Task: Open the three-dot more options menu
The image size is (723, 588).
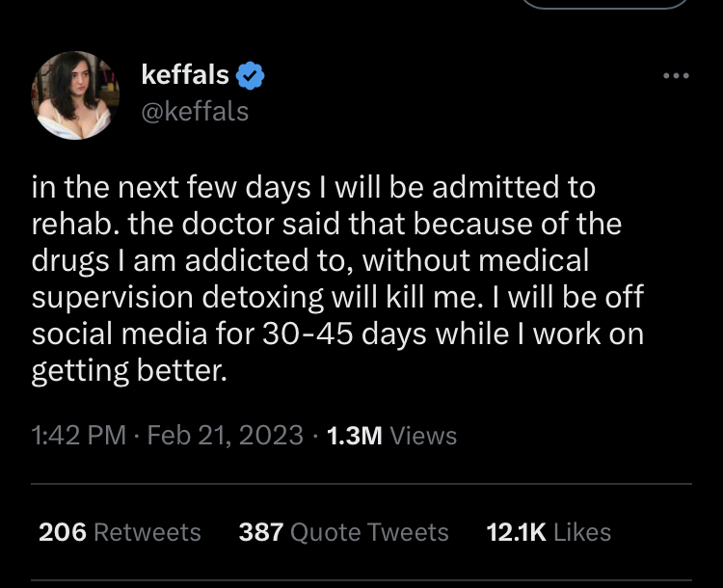Action: [675, 75]
